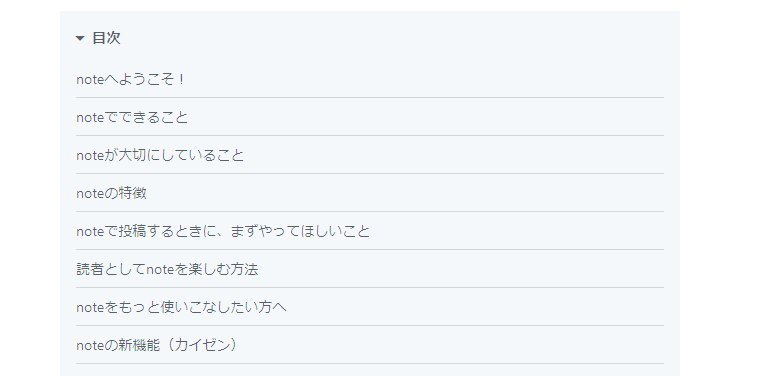
Task: Select the note features contents entry
Action: coord(112,193)
